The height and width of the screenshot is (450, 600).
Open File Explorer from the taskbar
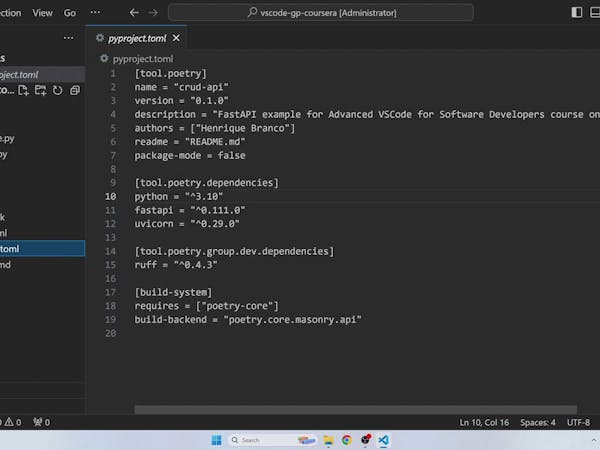pyautogui.click(x=328, y=440)
